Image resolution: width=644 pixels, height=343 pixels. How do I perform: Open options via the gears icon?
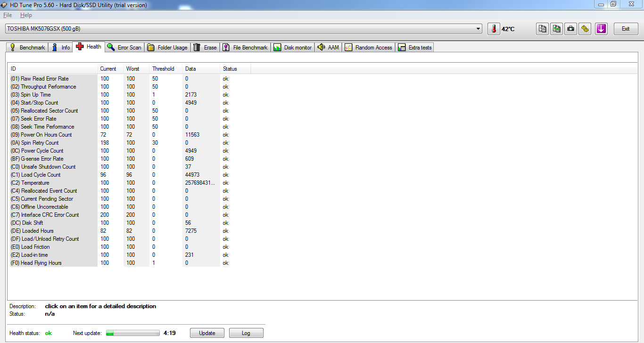tap(585, 29)
